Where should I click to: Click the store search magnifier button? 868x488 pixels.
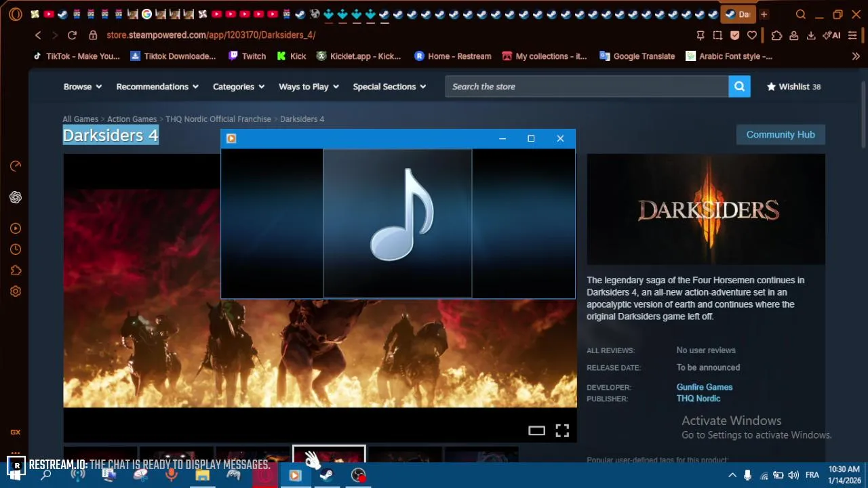point(739,87)
